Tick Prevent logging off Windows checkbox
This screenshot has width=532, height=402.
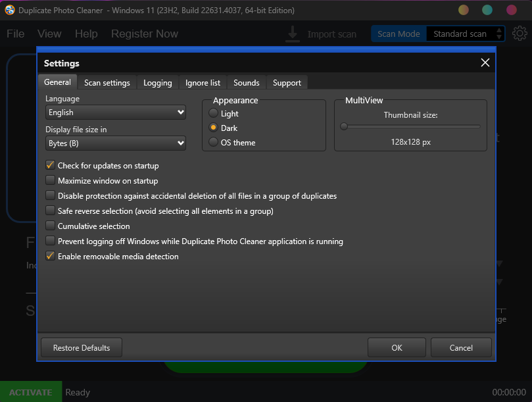[x=50, y=241]
